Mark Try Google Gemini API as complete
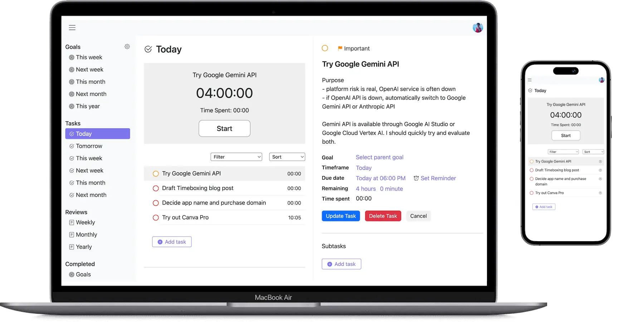Image resolution: width=644 pixels, height=322 pixels. pyautogui.click(x=156, y=174)
